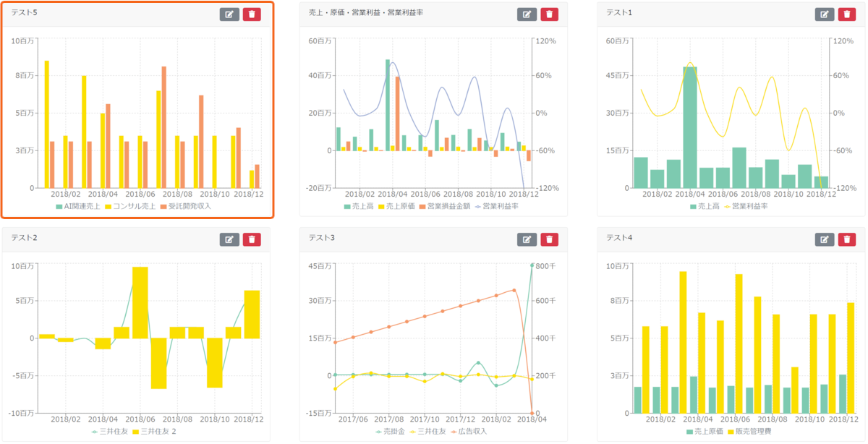Screen dimensions: 868x444
Task: Toggle AI関連売上 legend series in テスト5
Action: 77,206
